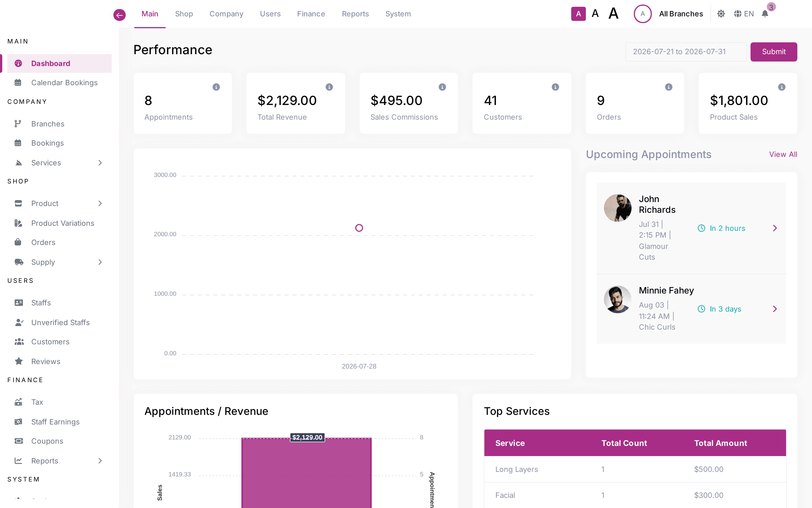Show info for the Customers card
Screen dimensions: 812x508
click(x=555, y=87)
